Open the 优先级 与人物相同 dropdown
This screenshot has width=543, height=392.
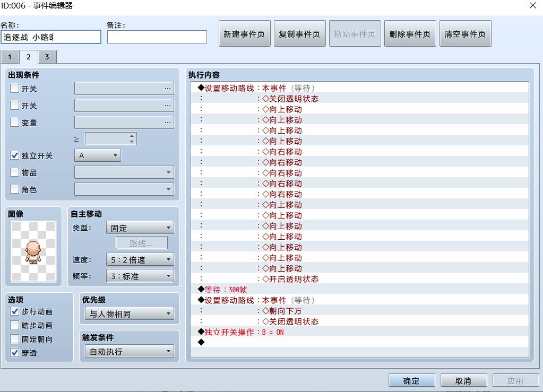pyautogui.click(x=129, y=314)
